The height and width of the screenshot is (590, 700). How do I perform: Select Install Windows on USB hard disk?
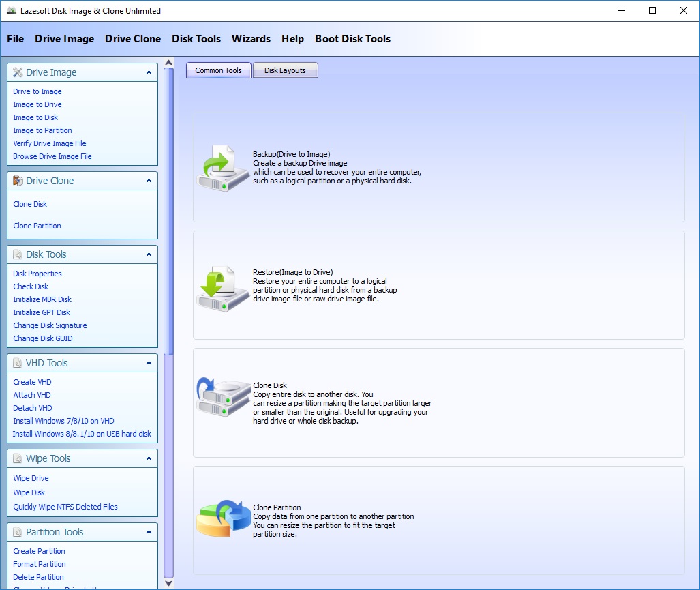pyautogui.click(x=82, y=434)
